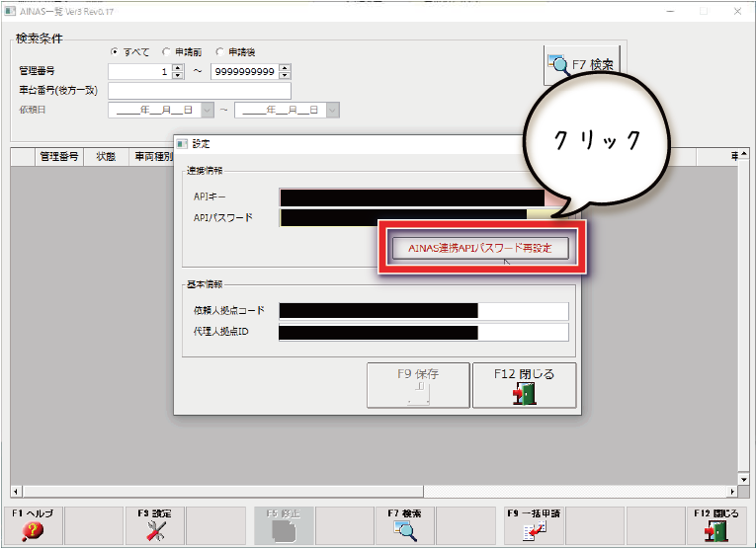
Task: Open the 依頼日 start date dropdown
Action: click(x=208, y=111)
